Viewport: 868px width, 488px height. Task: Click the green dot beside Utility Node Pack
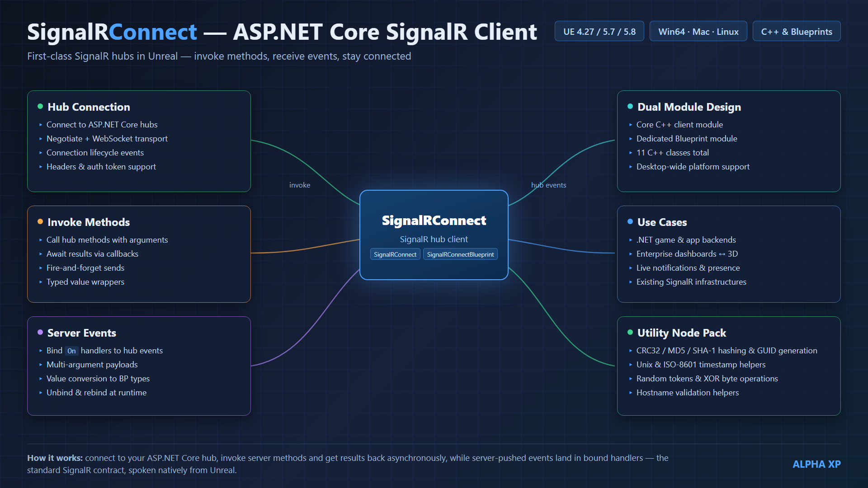pyautogui.click(x=630, y=332)
